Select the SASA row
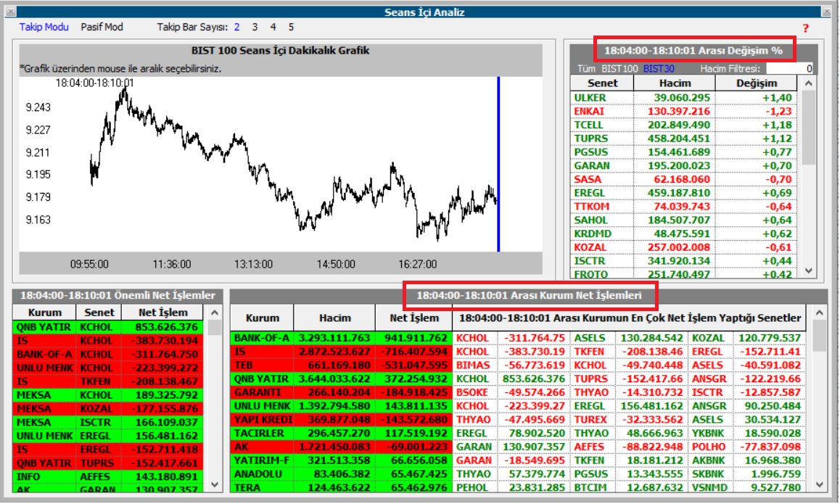Screen dimensions: 840x504 click(x=683, y=179)
